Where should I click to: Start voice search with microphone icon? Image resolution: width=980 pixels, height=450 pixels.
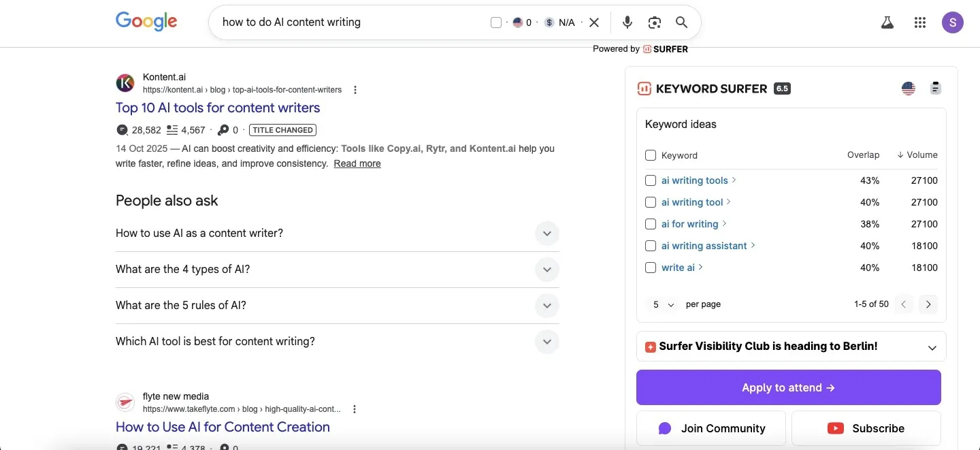627,22
